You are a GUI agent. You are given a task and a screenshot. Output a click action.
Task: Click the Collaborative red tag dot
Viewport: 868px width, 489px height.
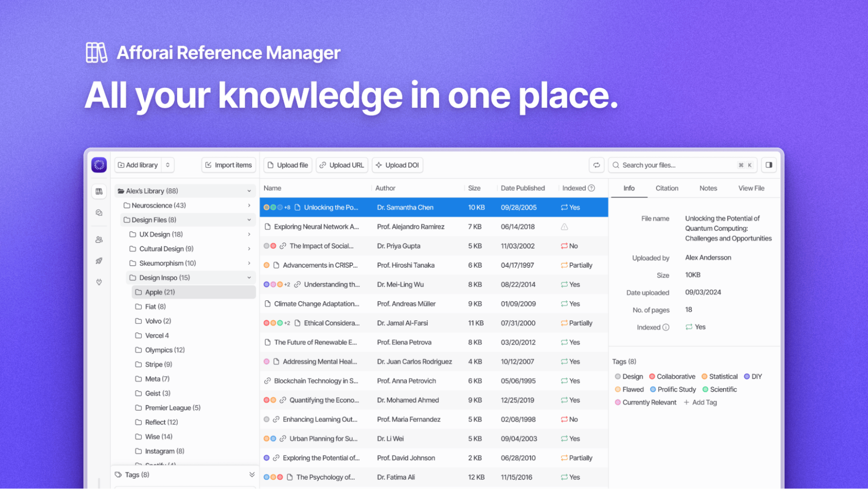(652, 376)
